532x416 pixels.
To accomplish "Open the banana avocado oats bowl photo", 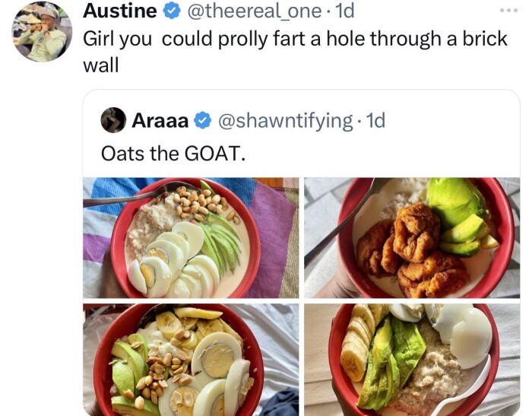I will (x=412, y=360).
